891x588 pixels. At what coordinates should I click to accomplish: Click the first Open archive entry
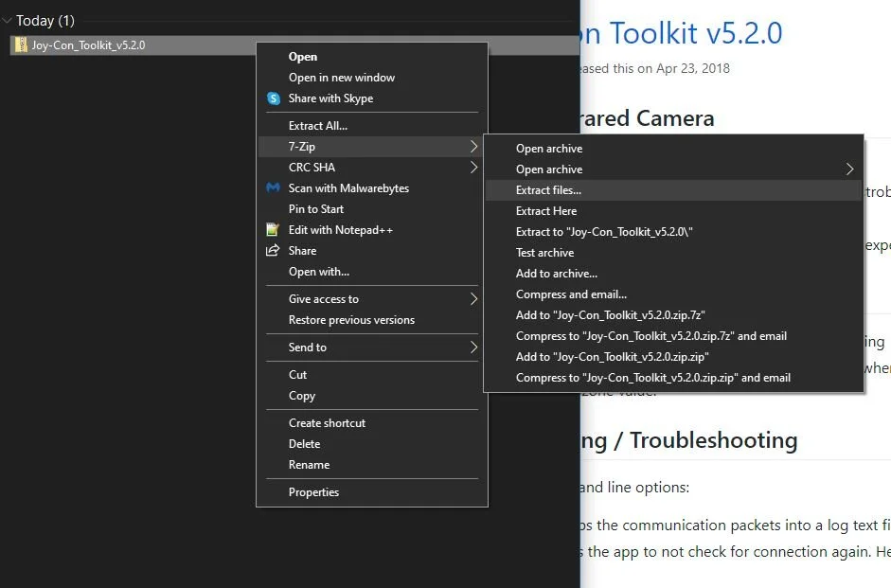[x=673, y=149]
